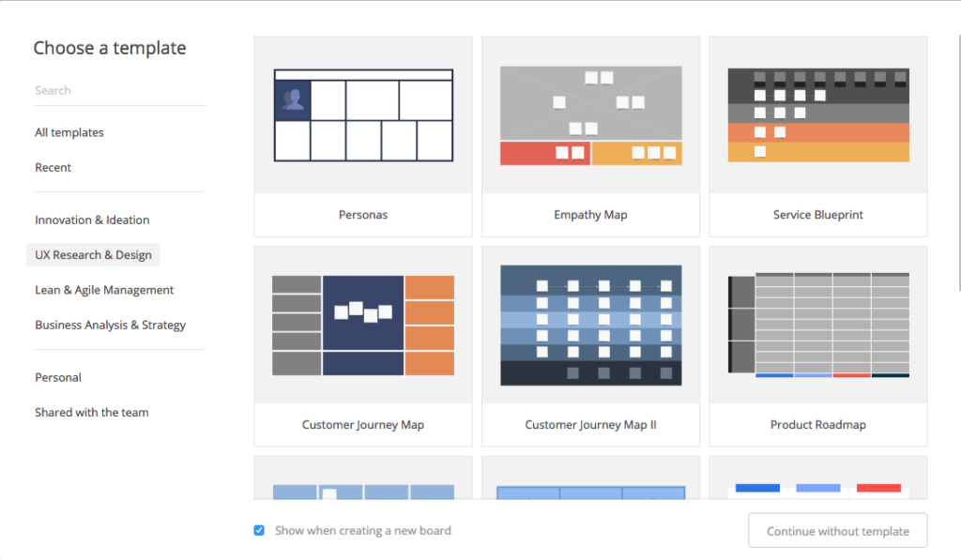961x560 pixels.
Task: Open Lean & Agile Management category
Action: click(x=104, y=290)
